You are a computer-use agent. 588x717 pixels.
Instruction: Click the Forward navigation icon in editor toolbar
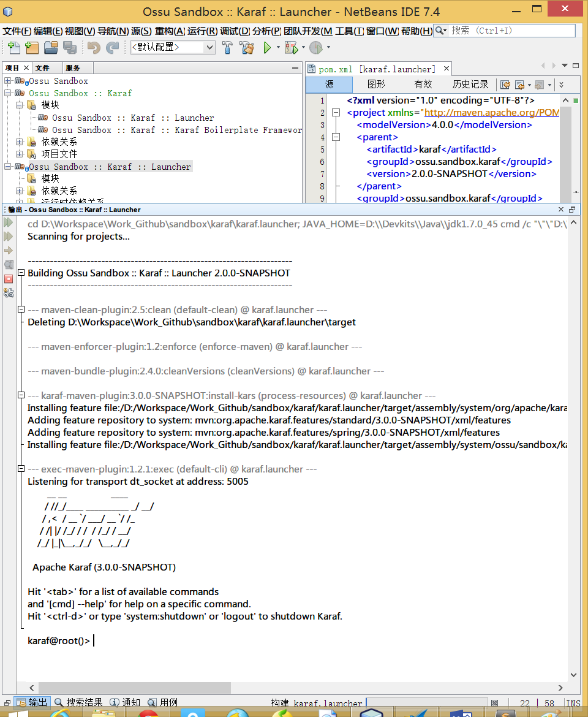pos(540,85)
